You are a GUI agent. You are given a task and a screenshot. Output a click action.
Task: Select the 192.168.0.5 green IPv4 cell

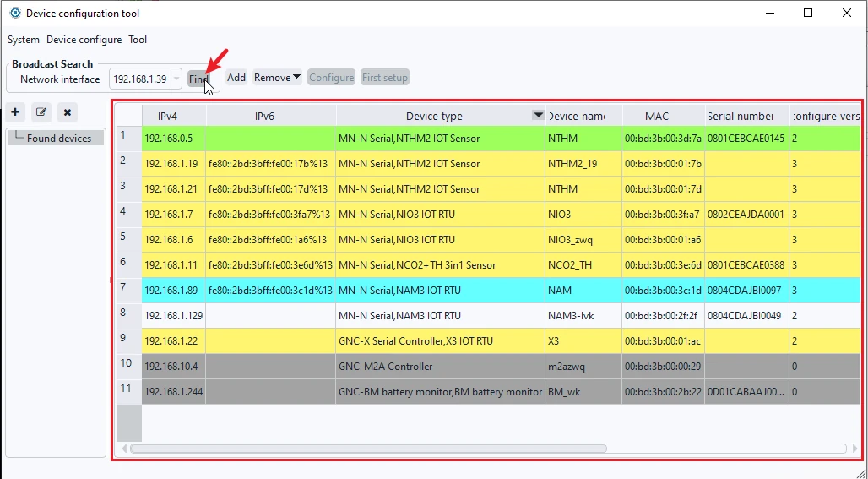pos(174,139)
